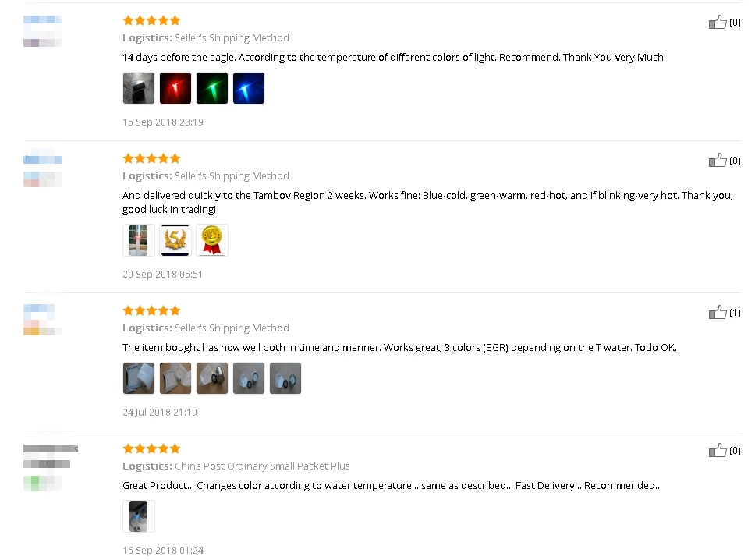Open blue light faucet photo
The width and height of the screenshot is (755, 560).
249,88
